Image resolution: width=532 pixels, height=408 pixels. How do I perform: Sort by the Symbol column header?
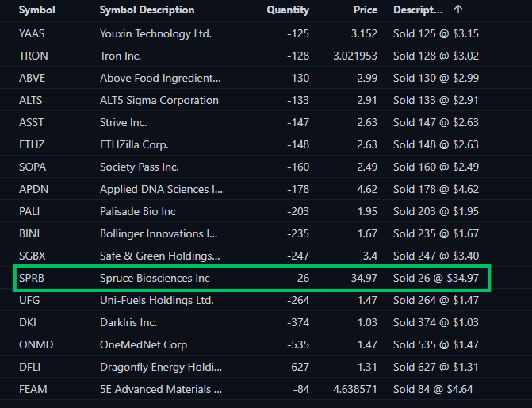click(x=37, y=10)
